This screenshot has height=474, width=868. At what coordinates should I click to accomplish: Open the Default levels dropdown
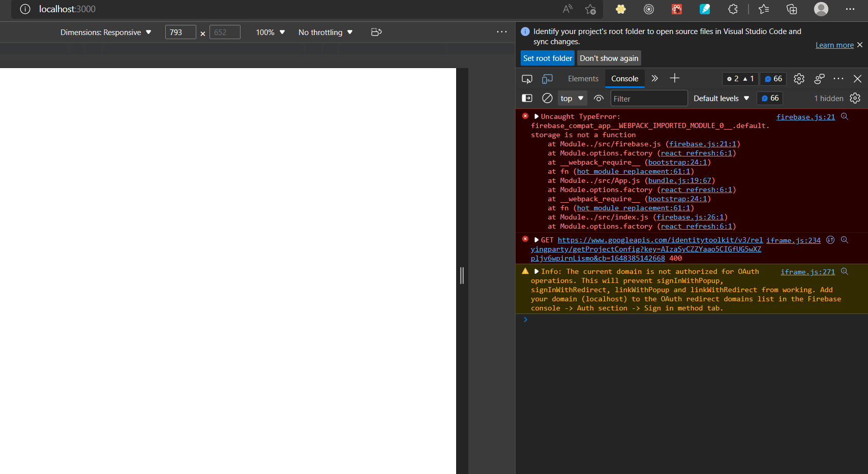tap(721, 98)
